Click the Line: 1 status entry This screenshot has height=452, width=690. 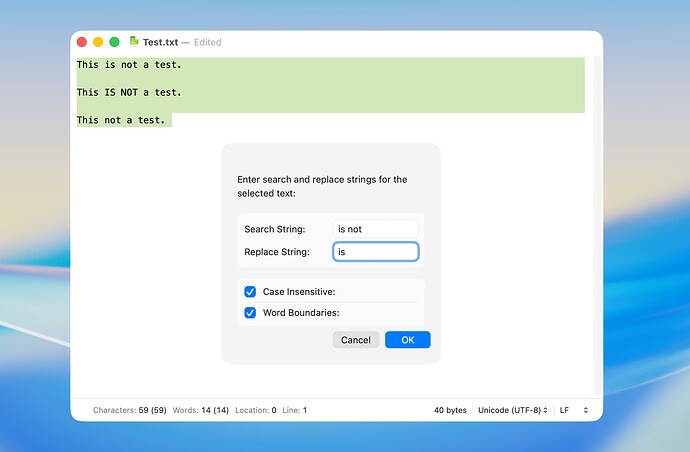tap(294, 410)
